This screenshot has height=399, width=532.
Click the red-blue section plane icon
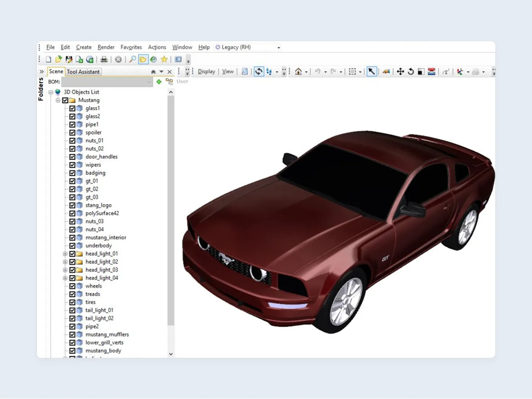tap(431, 71)
